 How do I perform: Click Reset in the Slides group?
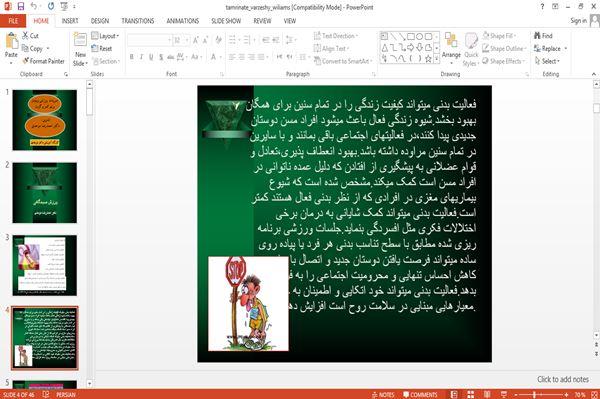102,49
